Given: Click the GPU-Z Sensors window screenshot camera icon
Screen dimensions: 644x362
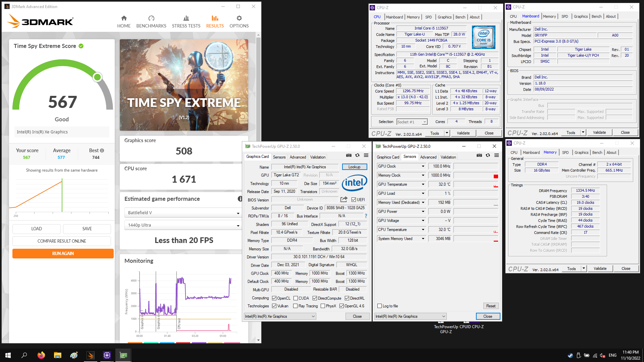Looking at the screenshot, I should (479, 155).
